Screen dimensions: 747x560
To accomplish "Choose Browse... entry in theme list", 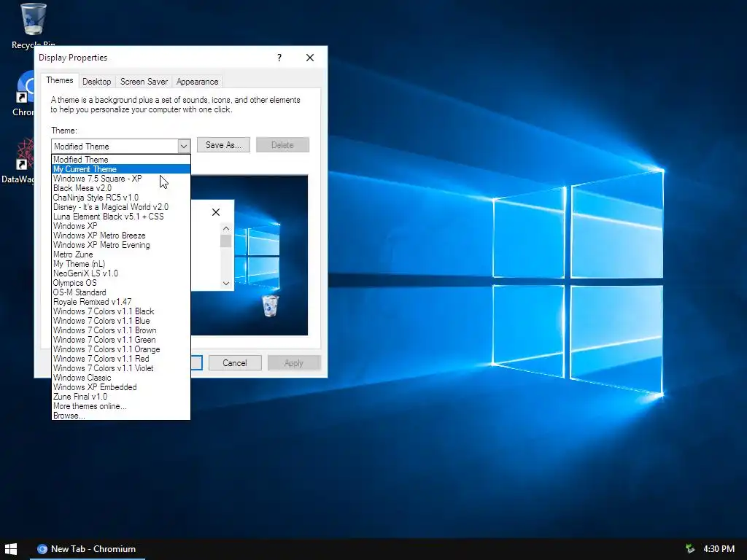I will (x=121, y=416).
